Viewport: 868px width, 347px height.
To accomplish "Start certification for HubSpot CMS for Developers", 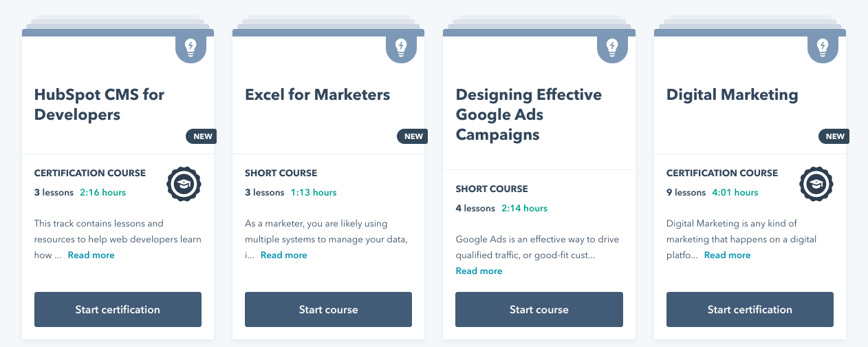I will pyautogui.click(x=118, y=309).
